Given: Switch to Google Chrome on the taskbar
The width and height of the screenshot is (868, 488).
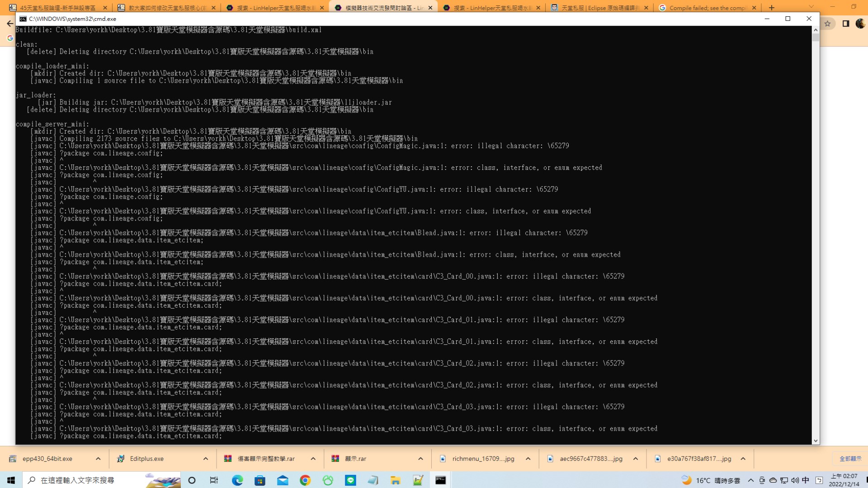Looking at the screenshot, I should [305, 480].
